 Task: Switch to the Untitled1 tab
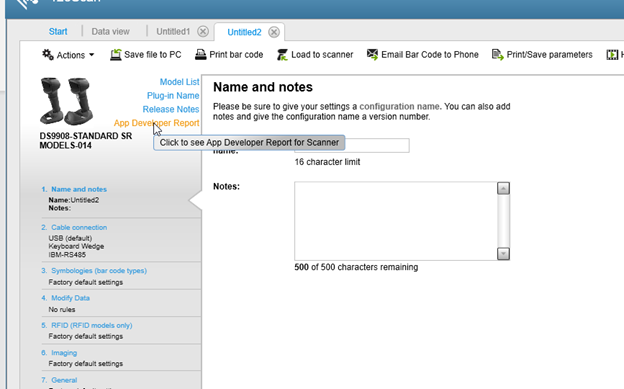point(173,31)
